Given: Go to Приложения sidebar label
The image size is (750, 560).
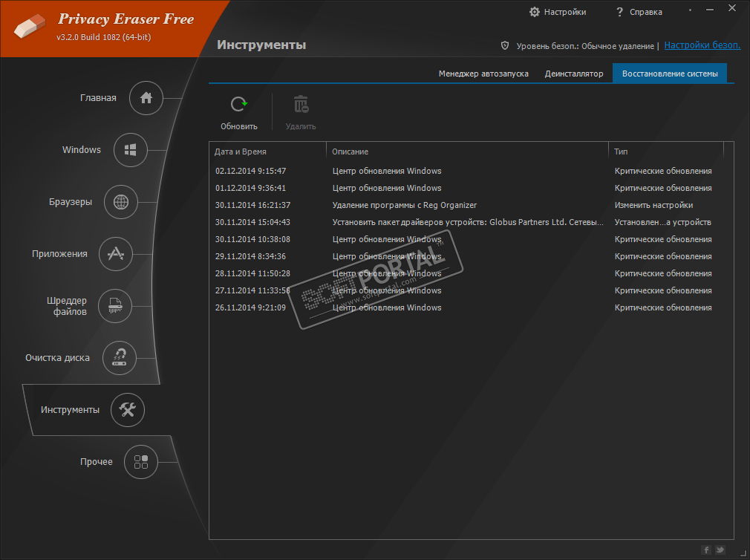Looking at the screenshot, I should [60, 254].
